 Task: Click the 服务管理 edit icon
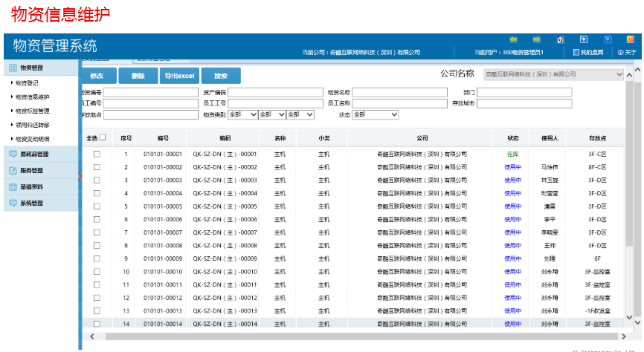pos(13,170)
